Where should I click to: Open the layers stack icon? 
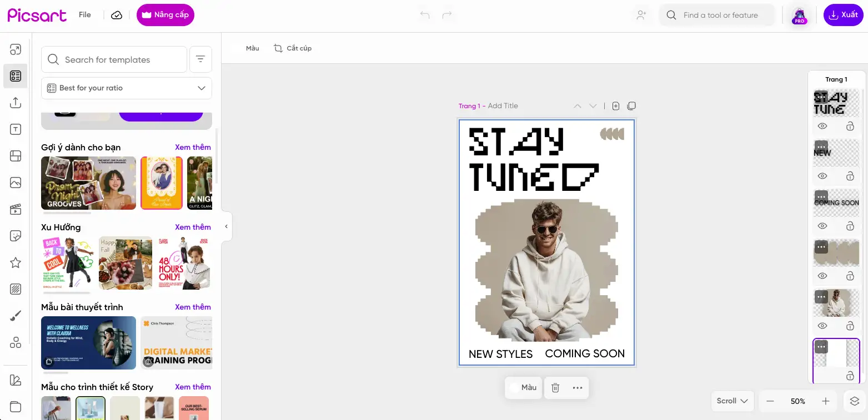(855, 401)
